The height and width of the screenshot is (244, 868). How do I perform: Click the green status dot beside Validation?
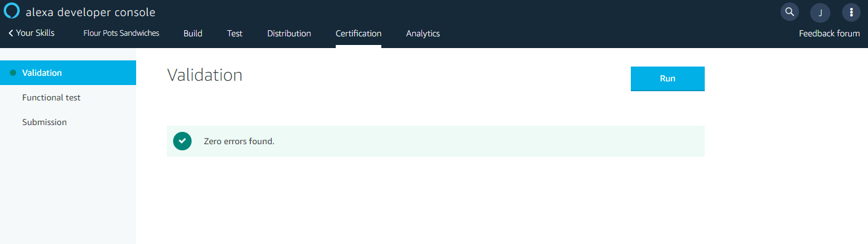pyautogui.click(x=12, y=73)
